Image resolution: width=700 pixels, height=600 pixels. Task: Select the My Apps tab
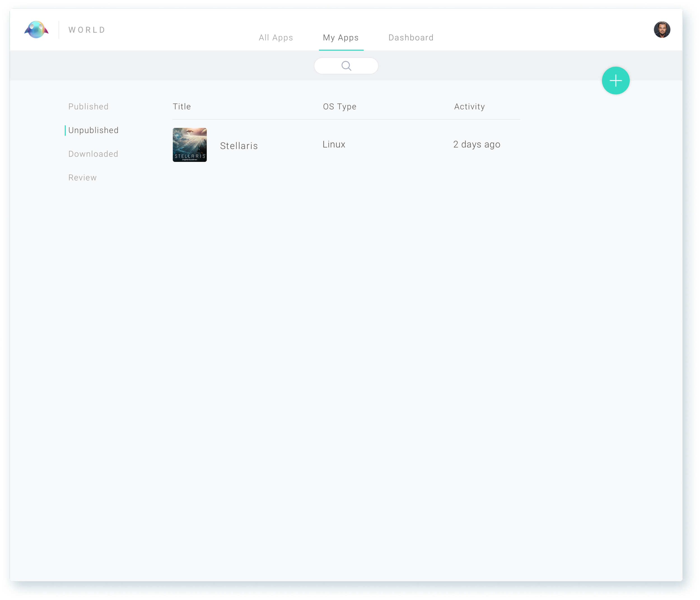(x=340, y=38)
